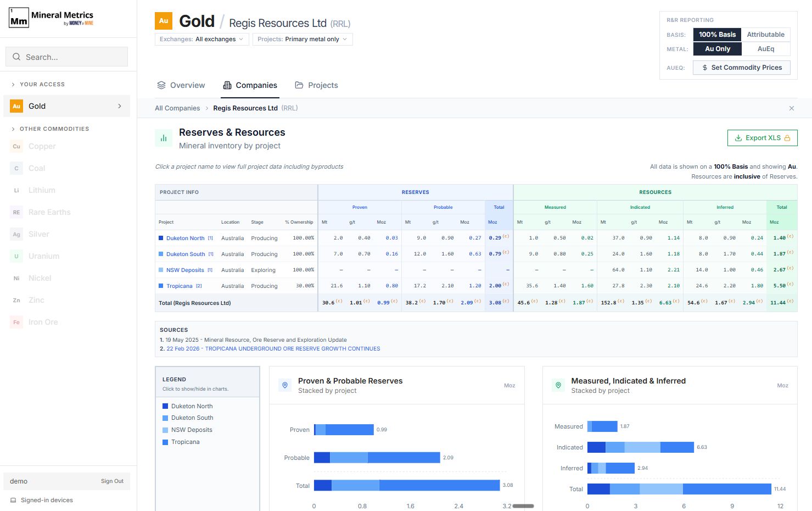Viewport: 812px width, 511px height.
Task: Open the Companies tab
Action: [250, 85]
